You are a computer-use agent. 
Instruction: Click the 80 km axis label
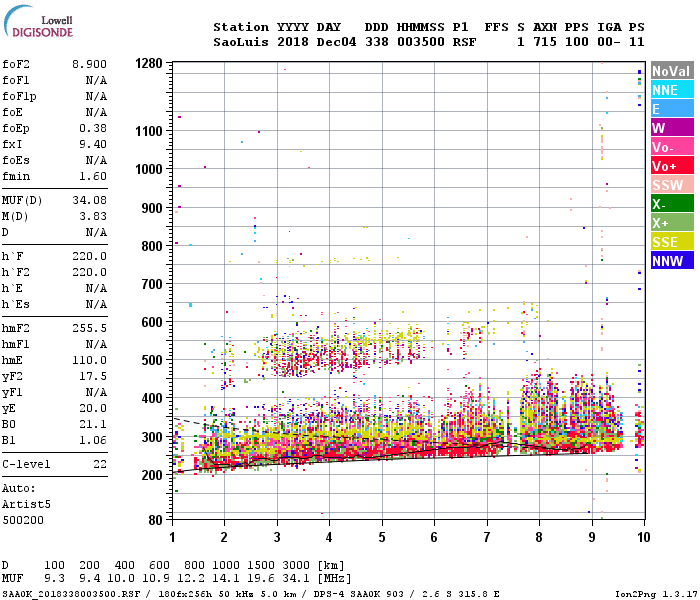(x=155, y=520)
